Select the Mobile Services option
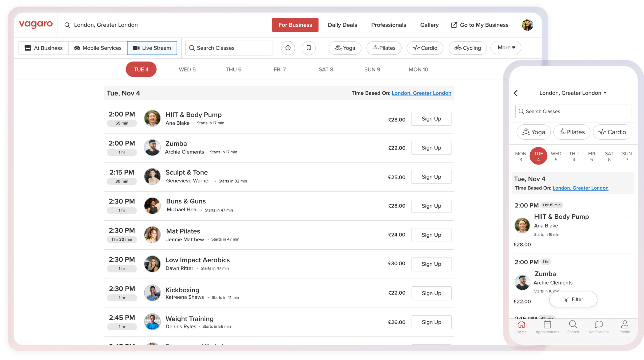 98,48
